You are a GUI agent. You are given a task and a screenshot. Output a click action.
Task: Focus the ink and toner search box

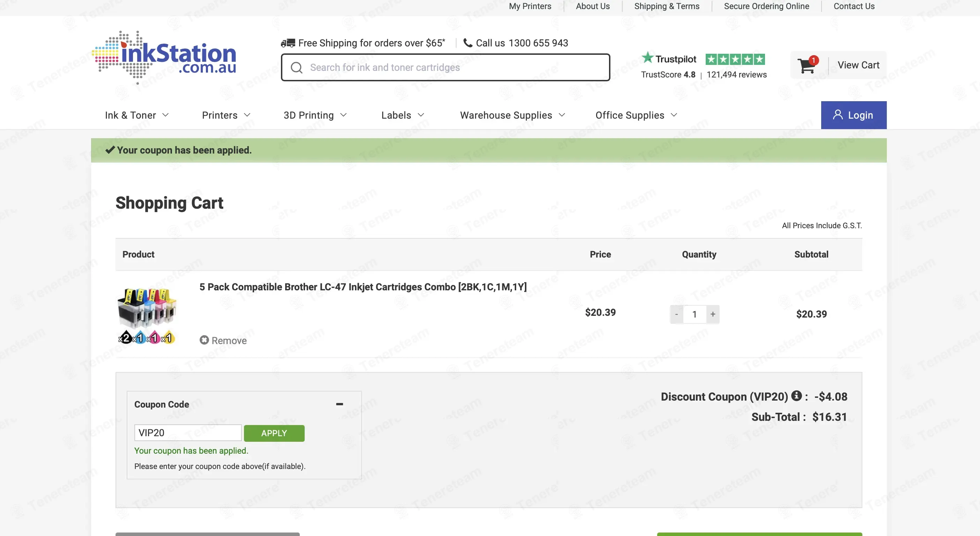[445, 67]
